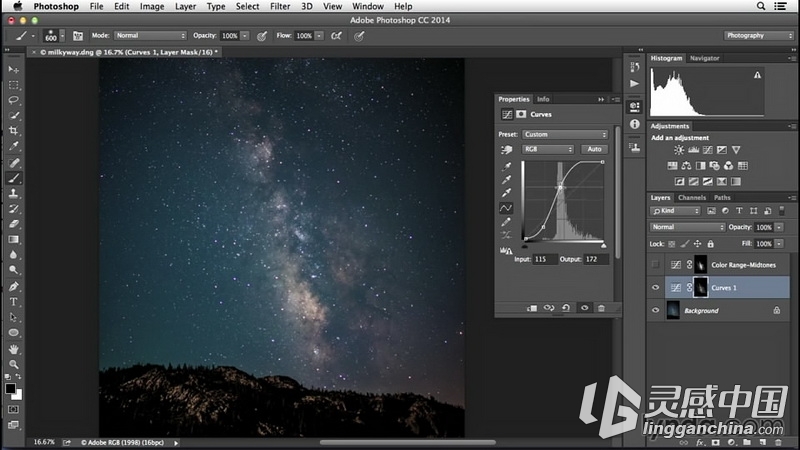Open the Photography workspace dropdown

pyautogui.click(x=759, y=36)
